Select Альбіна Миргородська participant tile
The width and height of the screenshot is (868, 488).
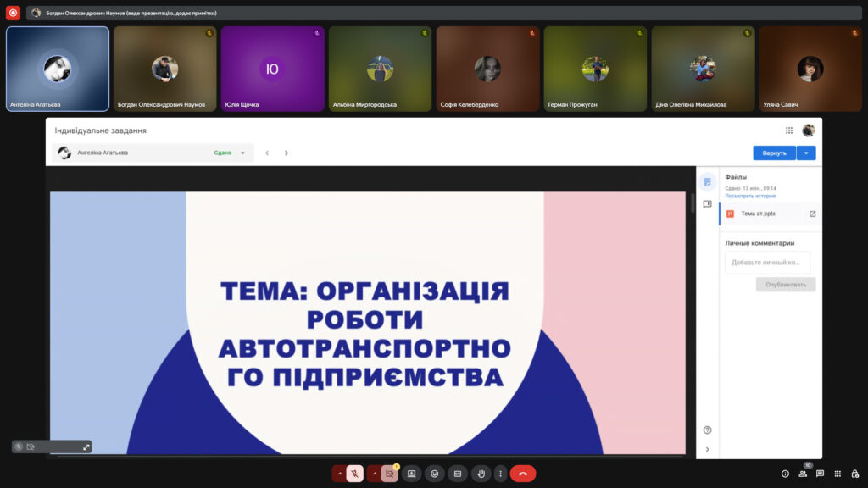pos(380,69)
